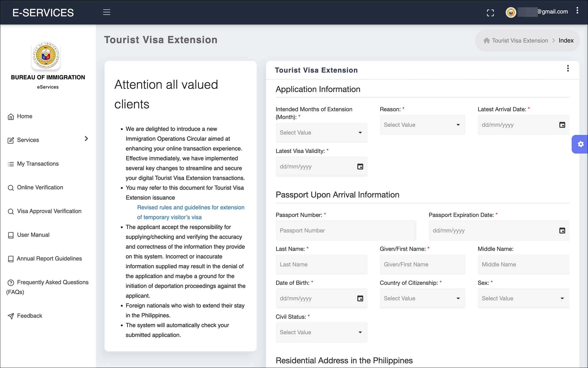Open Online Verification page
Viewport: 588px width, 368px height.
(35, 188)
